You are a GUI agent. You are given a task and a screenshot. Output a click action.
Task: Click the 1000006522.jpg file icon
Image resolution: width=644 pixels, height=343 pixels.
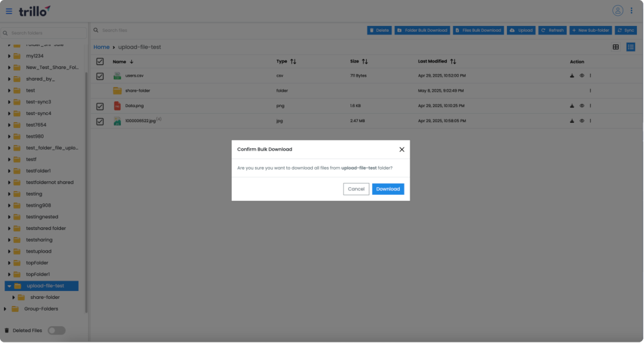(x=117, y=121)
